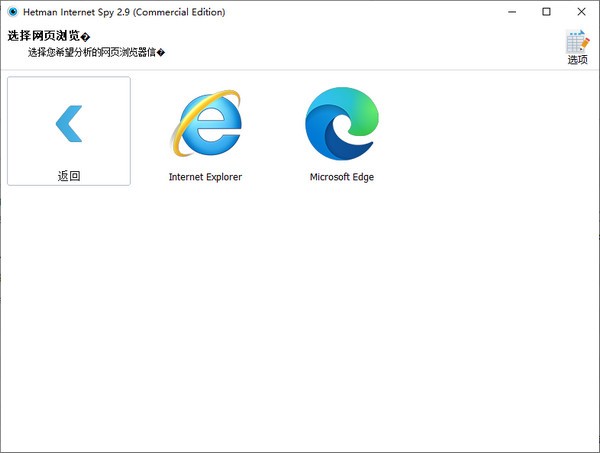Maximize the Hetman Internet Spy window
This screenshot has width=600, height=453.
click(x=546, y=12)
